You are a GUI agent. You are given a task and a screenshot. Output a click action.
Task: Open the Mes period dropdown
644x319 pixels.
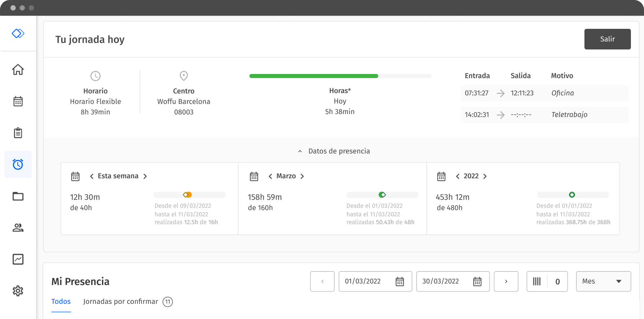coord(603,281)
